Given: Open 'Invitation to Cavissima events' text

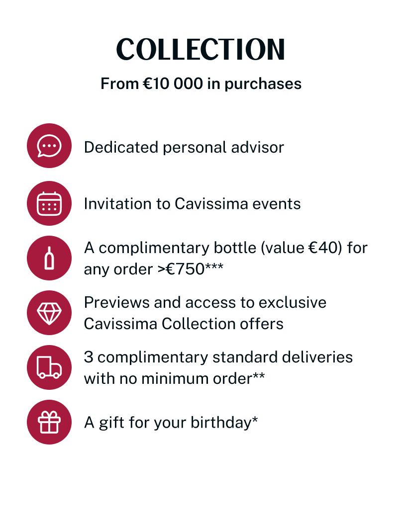Looking at the screenshot, I should click(x=192, y=204).
